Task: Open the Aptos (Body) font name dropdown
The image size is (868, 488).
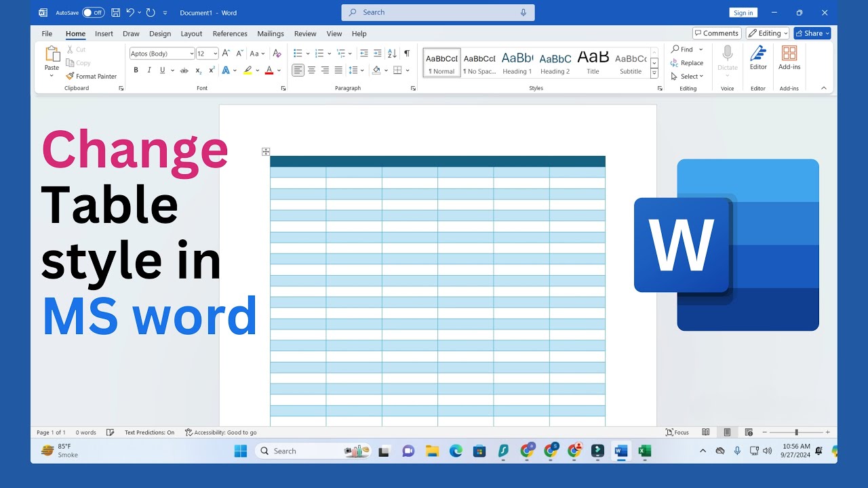Action: pos(192,54)
